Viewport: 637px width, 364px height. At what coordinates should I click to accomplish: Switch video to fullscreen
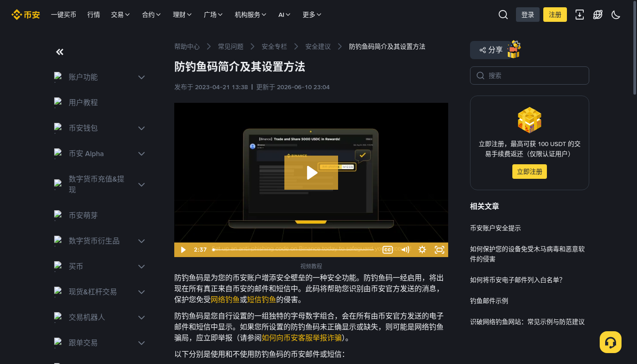440,250
